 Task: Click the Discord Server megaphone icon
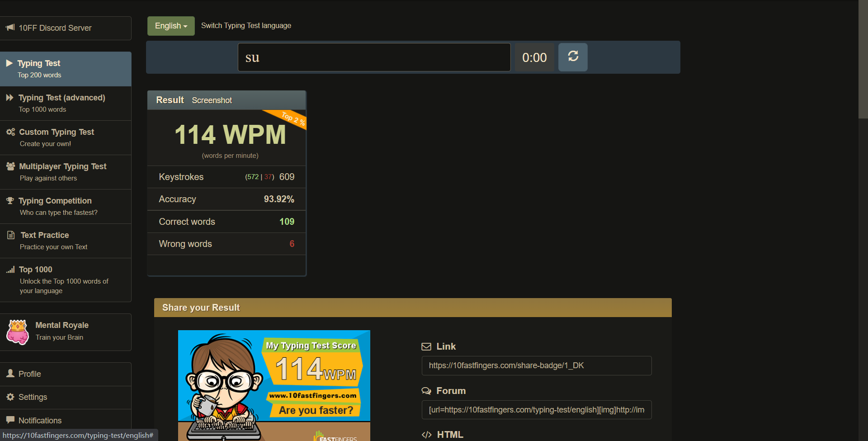[10, 28]
